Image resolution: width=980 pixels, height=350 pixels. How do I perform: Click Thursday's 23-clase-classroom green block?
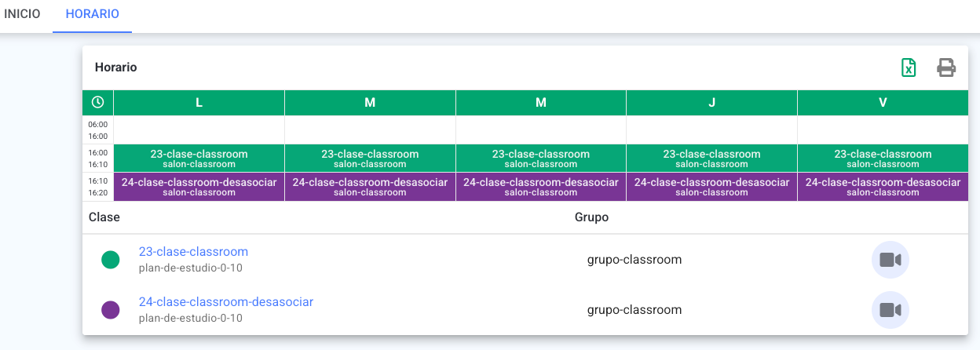[x=711, y=159]
